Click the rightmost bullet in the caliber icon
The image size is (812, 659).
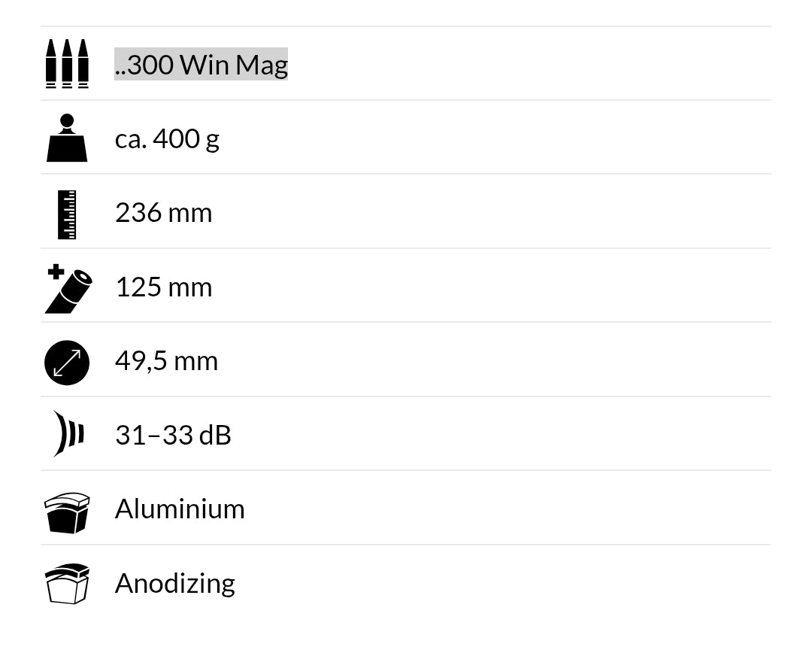(83, 64)
